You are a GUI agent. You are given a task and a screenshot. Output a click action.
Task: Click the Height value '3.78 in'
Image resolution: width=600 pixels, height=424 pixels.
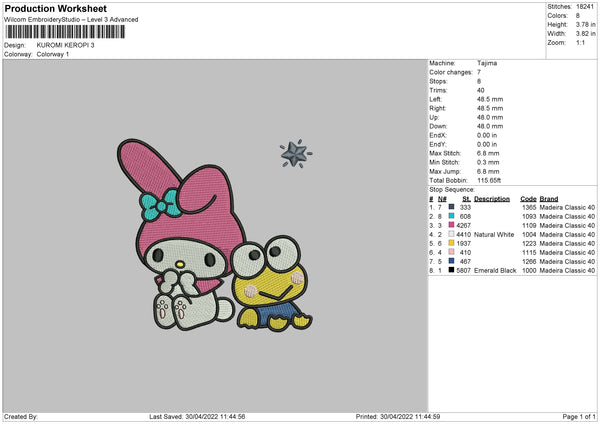pyautogui.click(x=585, y=24)
